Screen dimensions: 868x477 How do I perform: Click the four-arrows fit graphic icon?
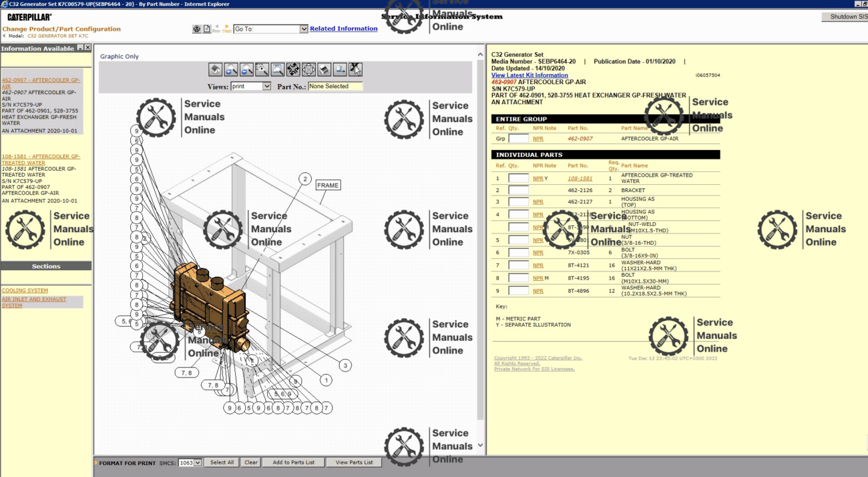coord(293,69)
